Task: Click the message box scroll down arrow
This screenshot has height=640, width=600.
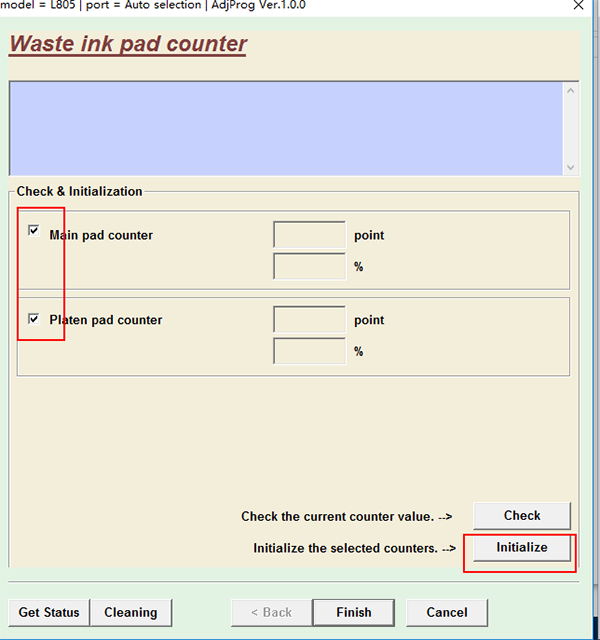Action: (x=571, y=167)
